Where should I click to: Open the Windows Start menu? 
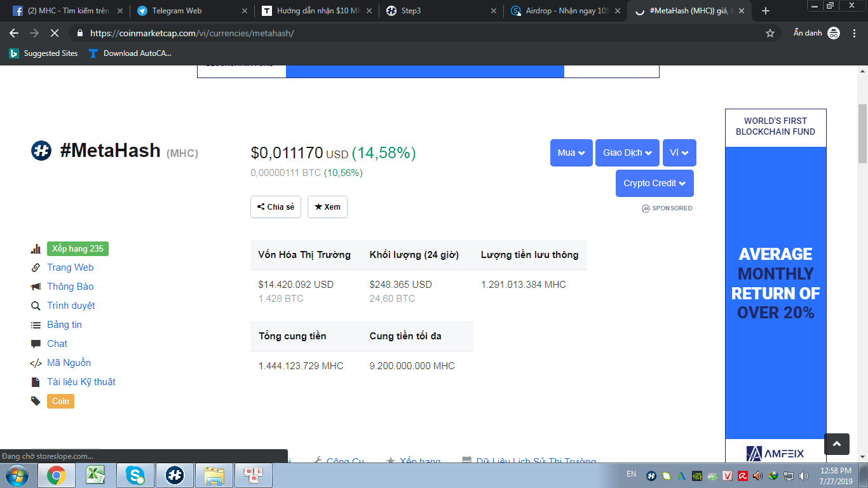click(17, 475)
